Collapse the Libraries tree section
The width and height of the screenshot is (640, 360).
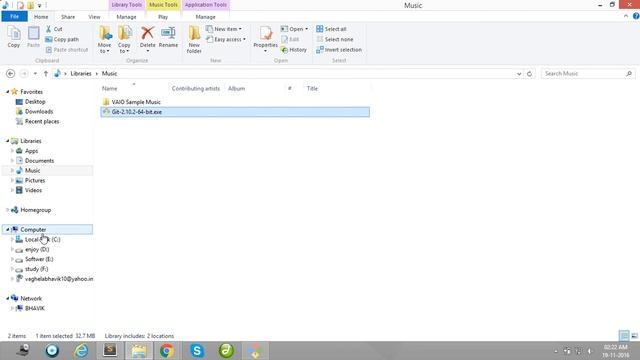[x=7, y=141]
